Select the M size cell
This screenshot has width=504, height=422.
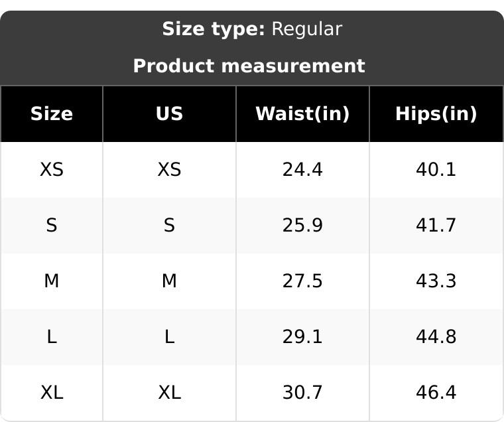(x=52, y=281)
